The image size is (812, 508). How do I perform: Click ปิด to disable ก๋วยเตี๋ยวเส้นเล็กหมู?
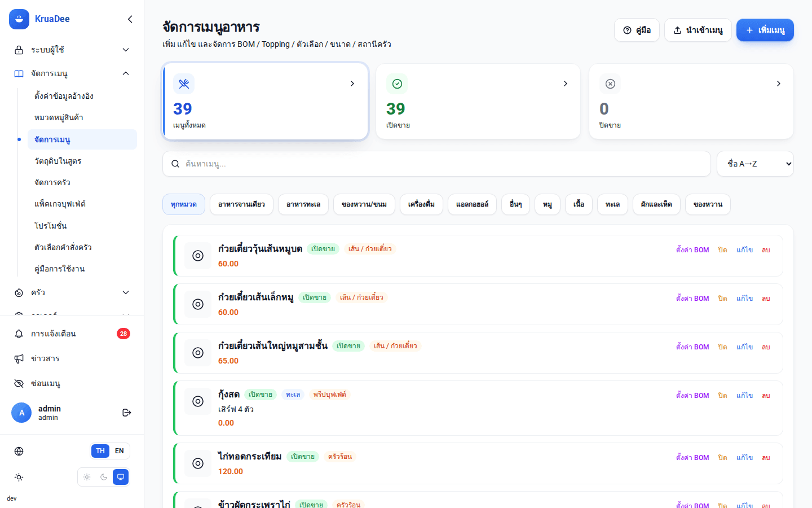coord(722,299)
